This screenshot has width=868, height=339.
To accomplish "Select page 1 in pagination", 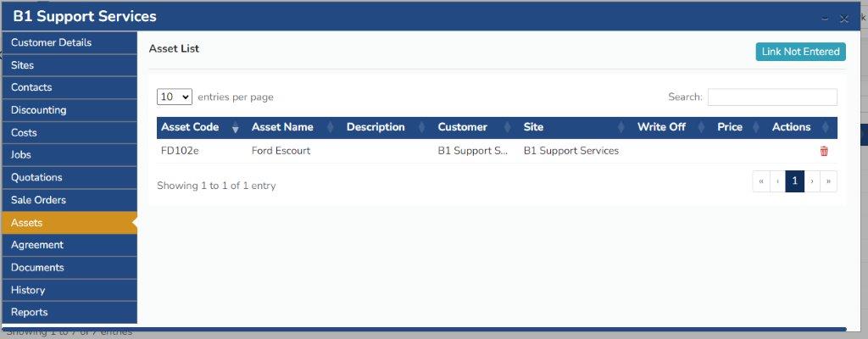I will [795, 181].
